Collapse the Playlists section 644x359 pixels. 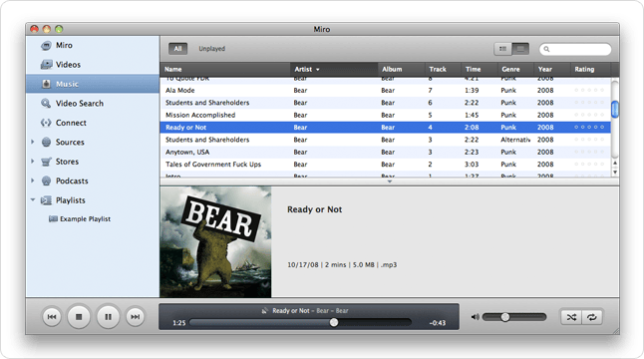33,200
